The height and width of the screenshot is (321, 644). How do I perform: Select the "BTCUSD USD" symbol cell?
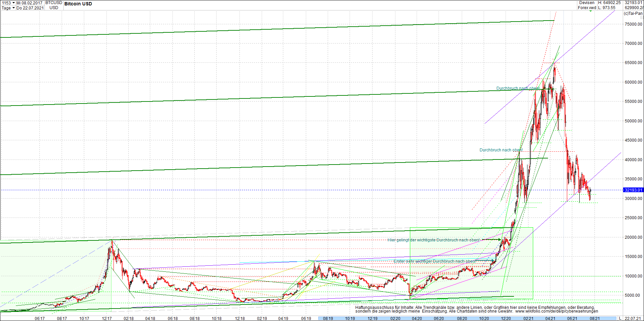53,5
